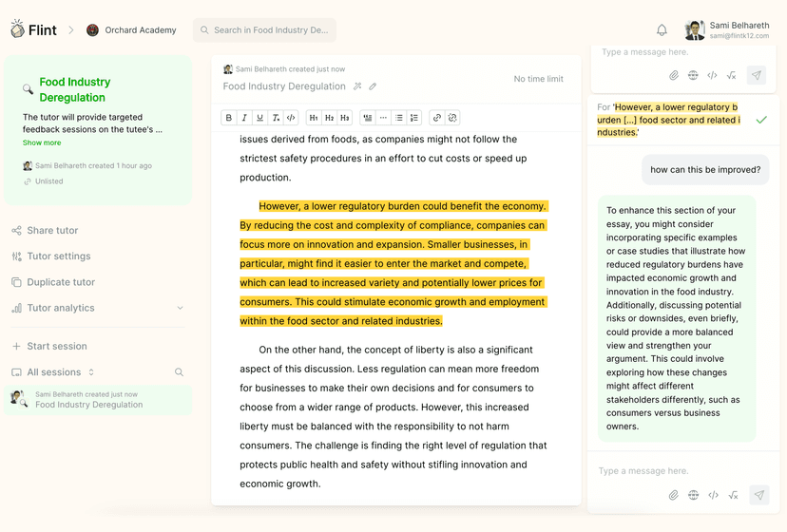Apply Heading 3 style
787x532 pixels.
345,118
